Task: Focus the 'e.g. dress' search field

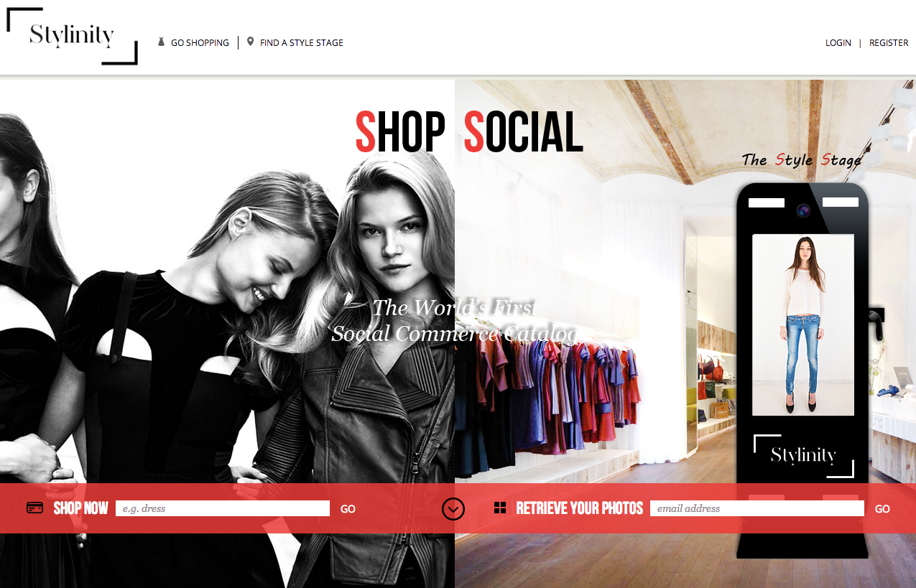Action: [223, 508]
